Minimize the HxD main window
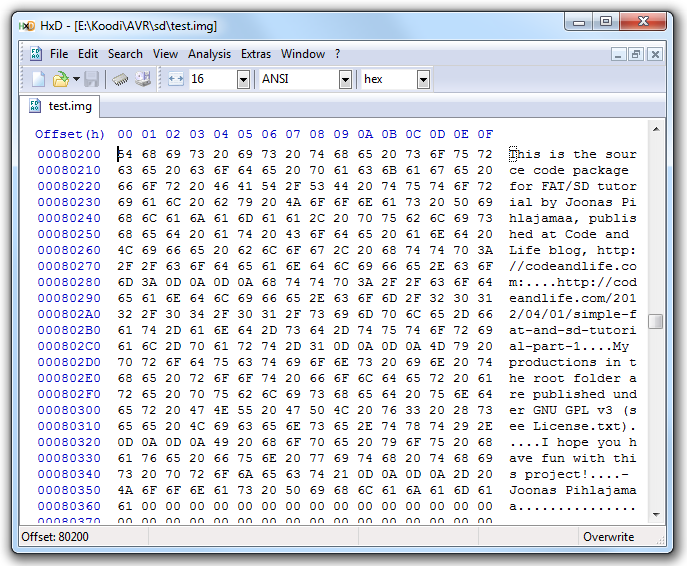The width and height of the screenshot is (687, 566). pos(579,22)
